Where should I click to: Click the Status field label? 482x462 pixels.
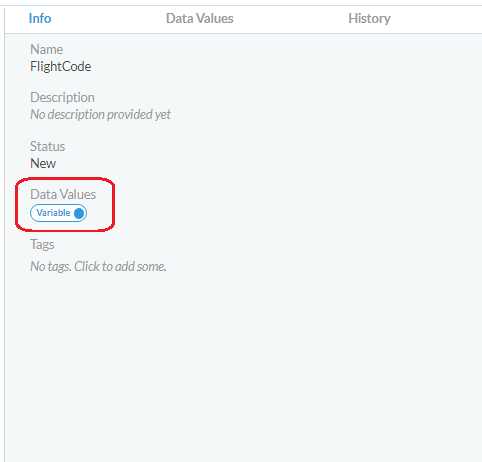[x=47, y=146]
